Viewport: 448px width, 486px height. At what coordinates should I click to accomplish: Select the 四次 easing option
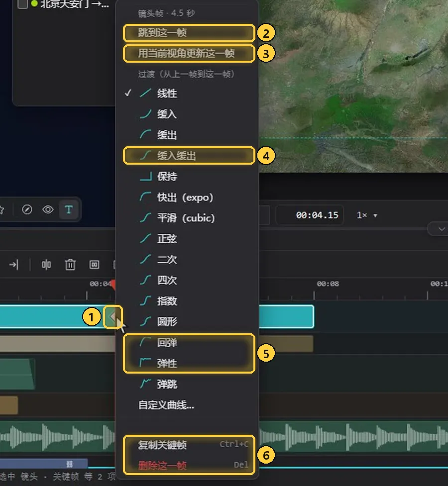coord(187,280)
